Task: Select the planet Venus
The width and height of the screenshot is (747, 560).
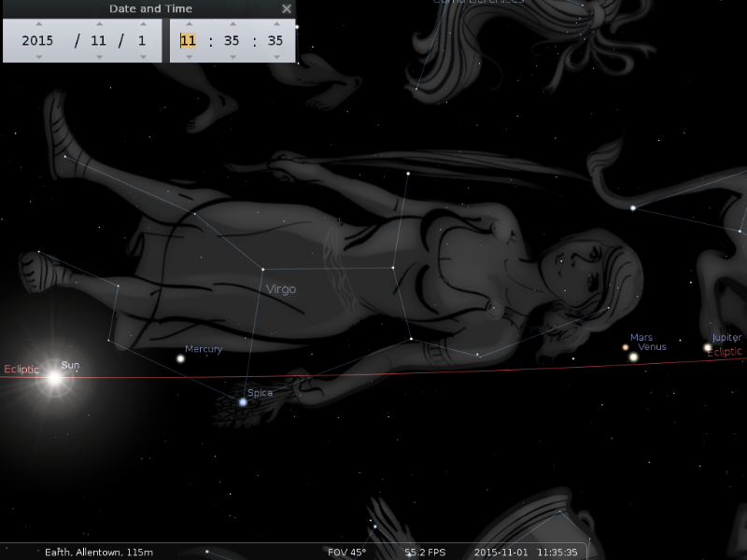Action: tap(633, 357)
